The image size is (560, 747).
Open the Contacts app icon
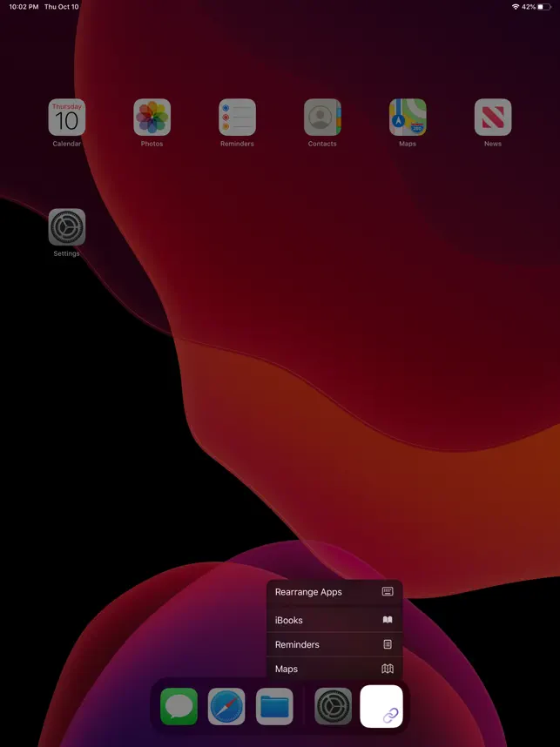[322, 118]
